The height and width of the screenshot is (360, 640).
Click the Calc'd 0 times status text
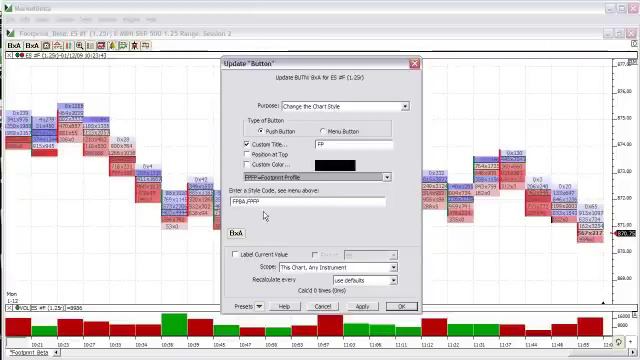[x=322, y=291]
